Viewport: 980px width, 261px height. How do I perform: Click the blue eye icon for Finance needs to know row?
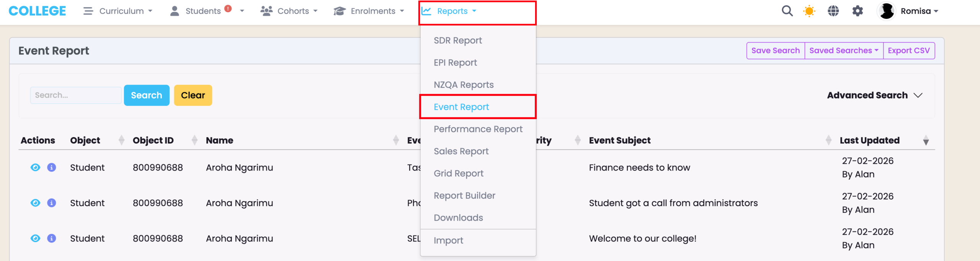point(35,167)
